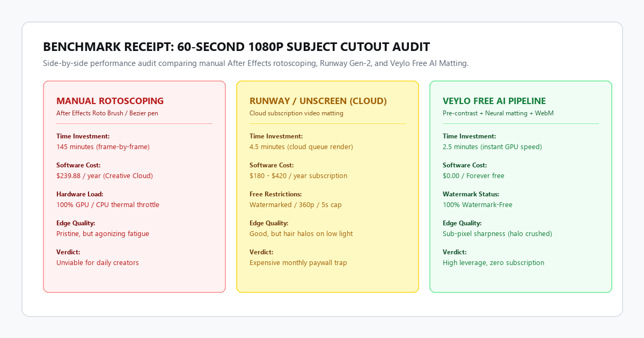644x338 pixels.
Task: Select '$0.00 / Forever free' text
Action: click(473, 175)
